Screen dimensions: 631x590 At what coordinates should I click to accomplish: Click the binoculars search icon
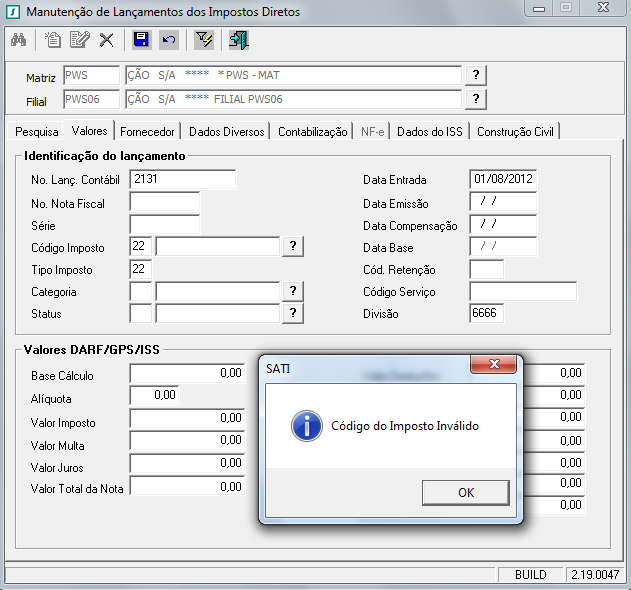(x=18, y=40)
